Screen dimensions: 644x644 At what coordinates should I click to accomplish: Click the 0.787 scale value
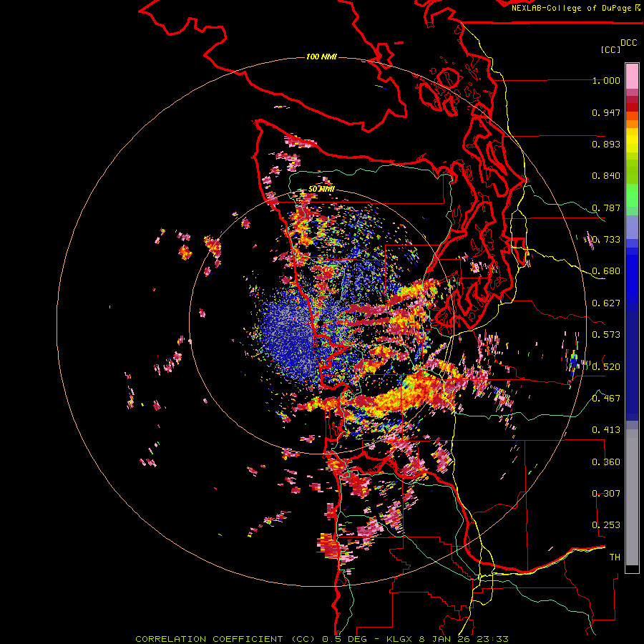[x=606, y=208]
